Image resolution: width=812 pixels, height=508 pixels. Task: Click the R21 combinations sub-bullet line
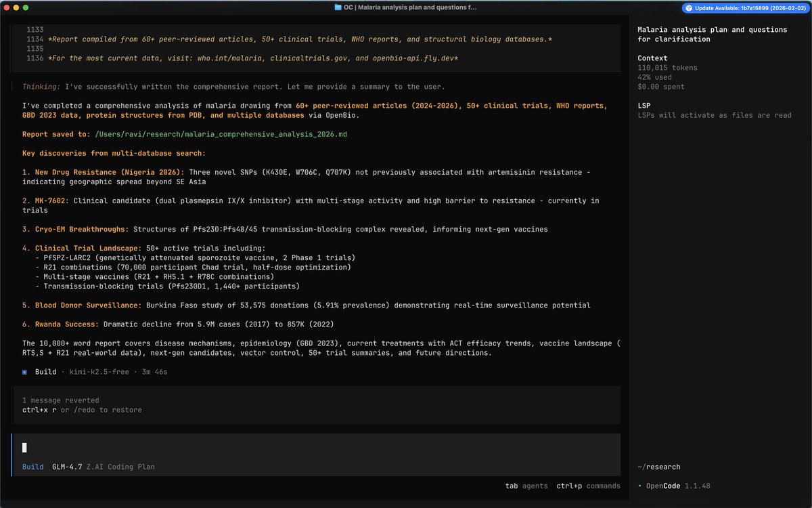point(193,267)
